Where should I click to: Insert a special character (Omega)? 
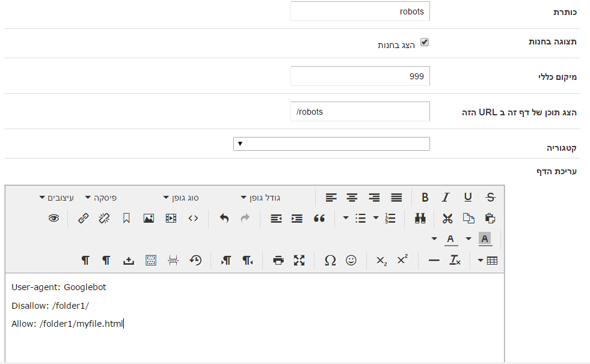330,260
